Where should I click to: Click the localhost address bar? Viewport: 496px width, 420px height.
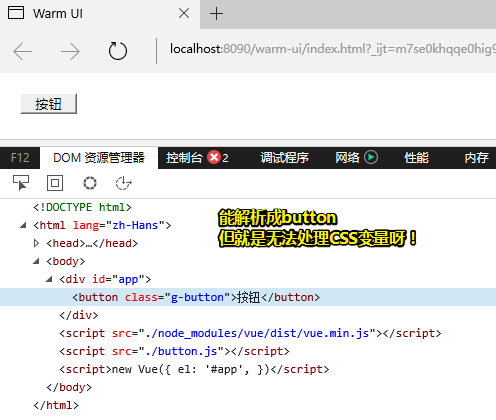(332, 49)
